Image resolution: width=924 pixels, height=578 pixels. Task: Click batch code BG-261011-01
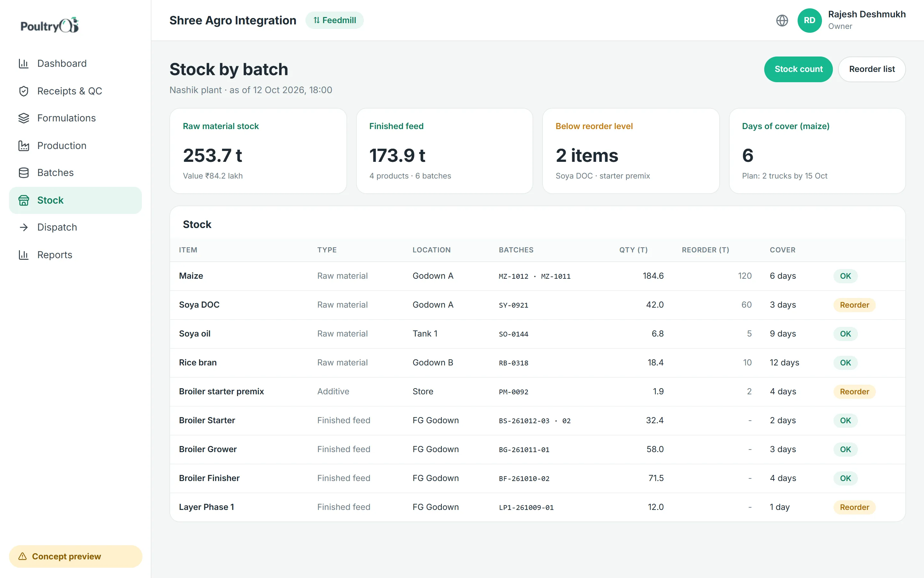(x=524, y=450)
